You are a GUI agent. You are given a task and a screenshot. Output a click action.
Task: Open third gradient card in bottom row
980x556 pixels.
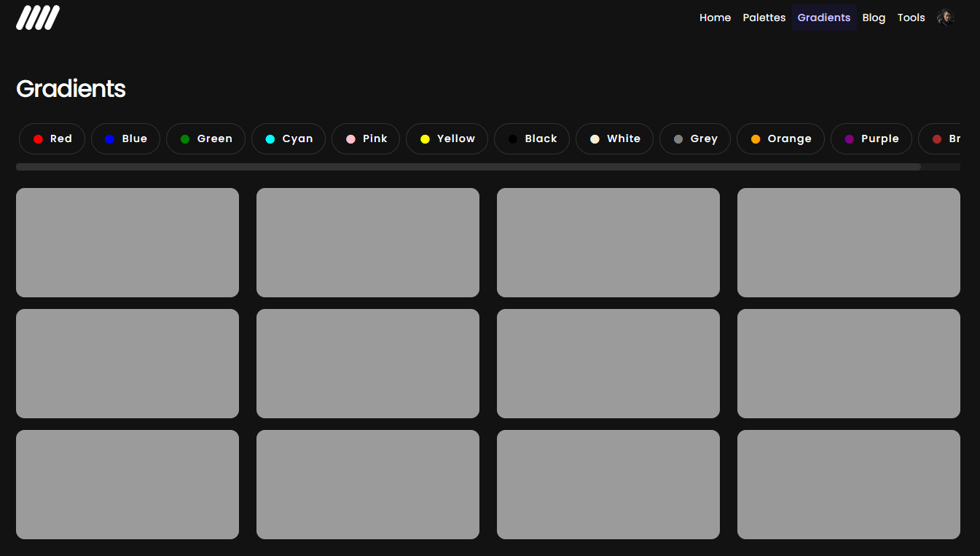(x=608, y=485)
